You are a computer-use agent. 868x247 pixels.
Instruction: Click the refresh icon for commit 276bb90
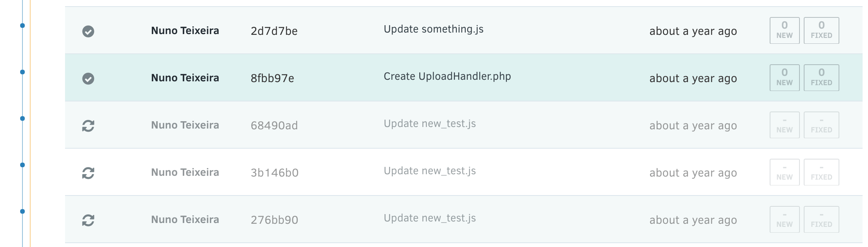pos(88,220)
